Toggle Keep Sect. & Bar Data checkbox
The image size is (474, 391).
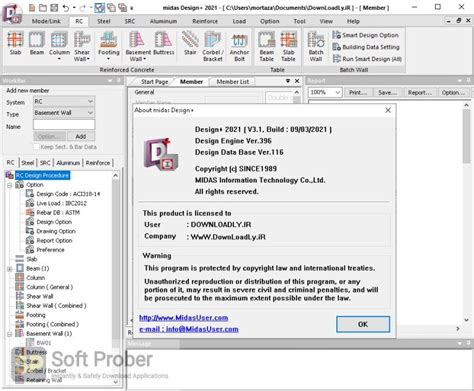pos(37,147)
